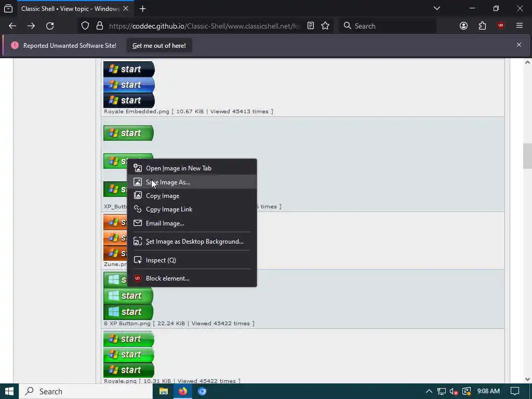Choose Open Image in New Tab

tap(192, 168)
